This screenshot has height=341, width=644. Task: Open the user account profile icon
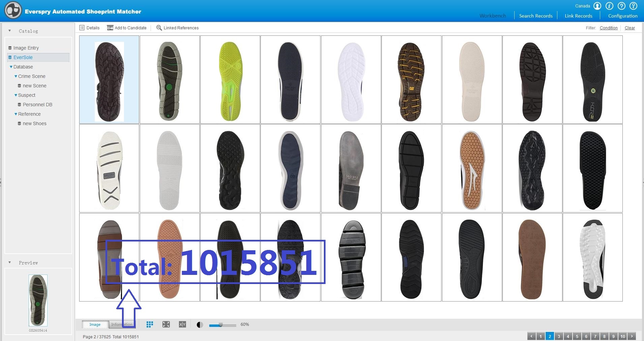[x=597, y=6]
